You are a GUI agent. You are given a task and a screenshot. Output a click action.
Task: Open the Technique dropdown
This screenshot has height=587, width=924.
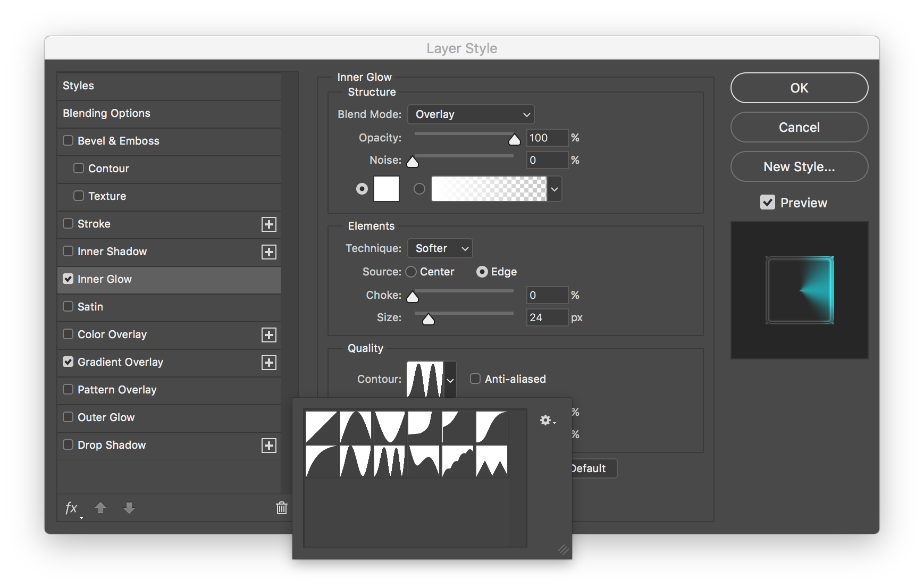pos(440,248)
